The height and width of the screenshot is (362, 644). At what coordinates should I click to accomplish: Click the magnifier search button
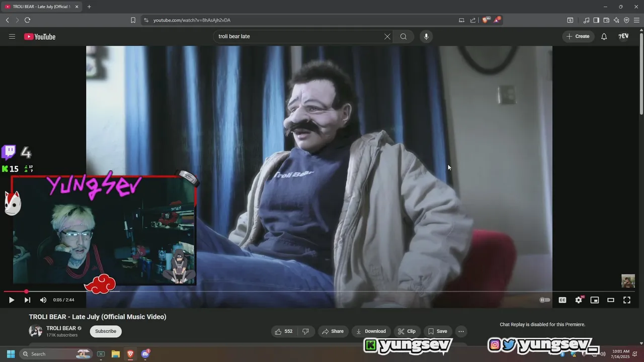[404, 36]
